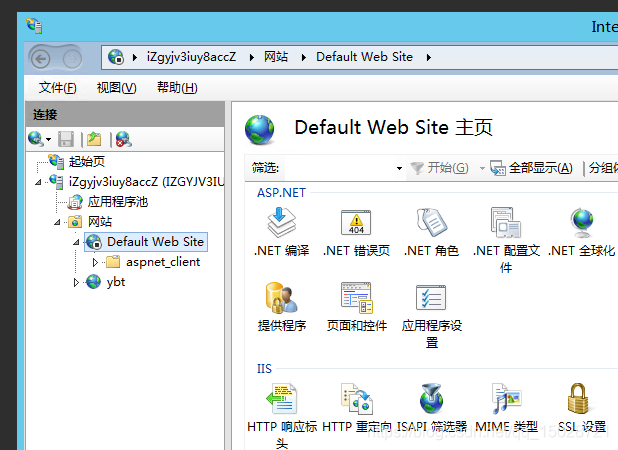Open the MIME 类型 feature
The width and height of the screenshot is (618, 450).
pos(506,408)
